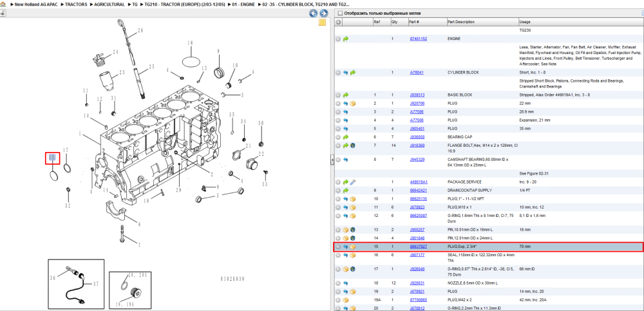Image resolution: width=644 pixels, height=311 pixels.
Task: Toggle select-all circle in table header
Action: point(339,22)
